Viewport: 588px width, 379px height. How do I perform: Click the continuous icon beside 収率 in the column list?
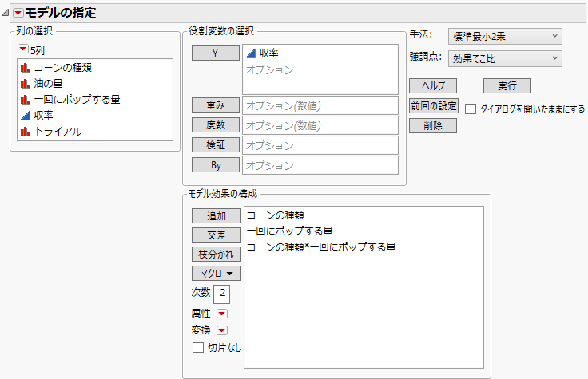coord(26,116)
